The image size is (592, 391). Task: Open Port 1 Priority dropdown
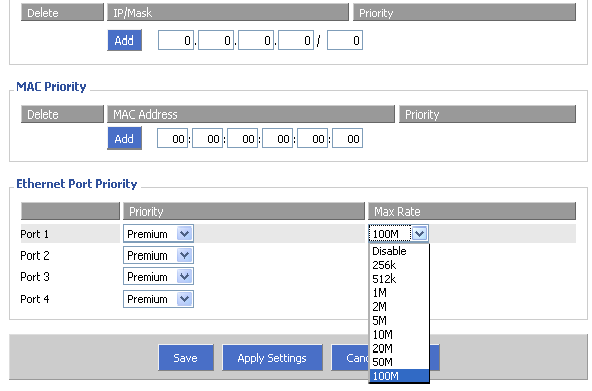coord(158,234)
